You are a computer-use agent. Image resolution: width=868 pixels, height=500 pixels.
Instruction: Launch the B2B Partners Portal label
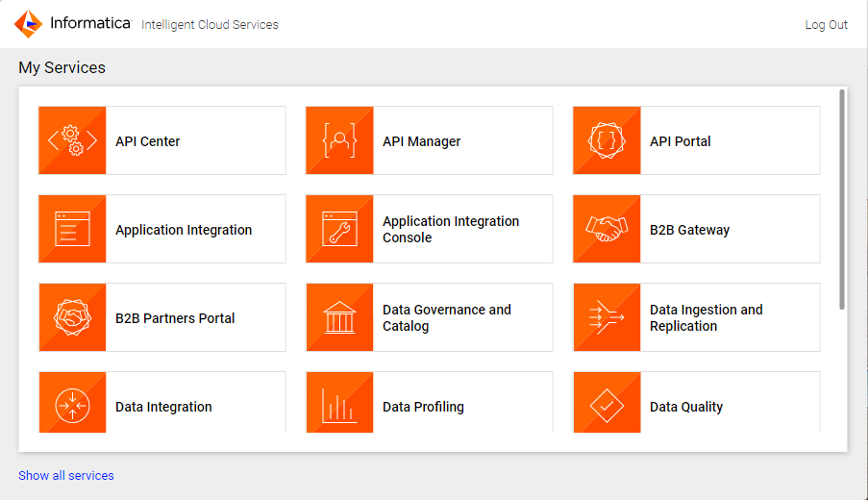tap(175, 318)
